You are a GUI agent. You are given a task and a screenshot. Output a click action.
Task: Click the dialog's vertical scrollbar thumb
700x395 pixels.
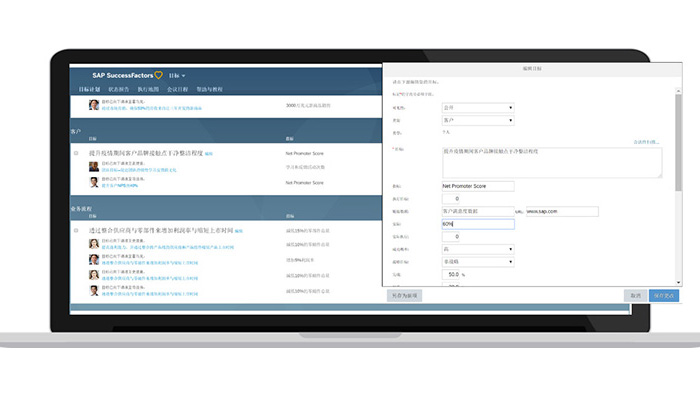(x=678, y=143)
